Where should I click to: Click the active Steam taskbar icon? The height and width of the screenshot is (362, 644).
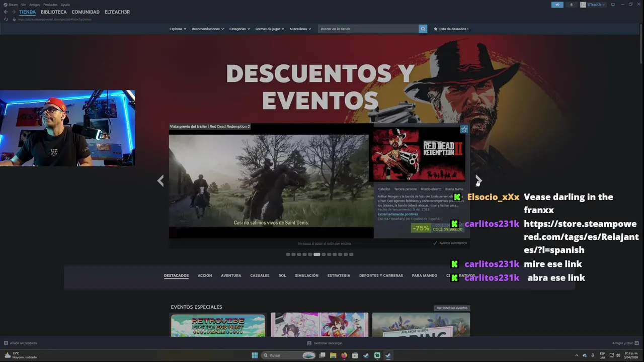388,355
